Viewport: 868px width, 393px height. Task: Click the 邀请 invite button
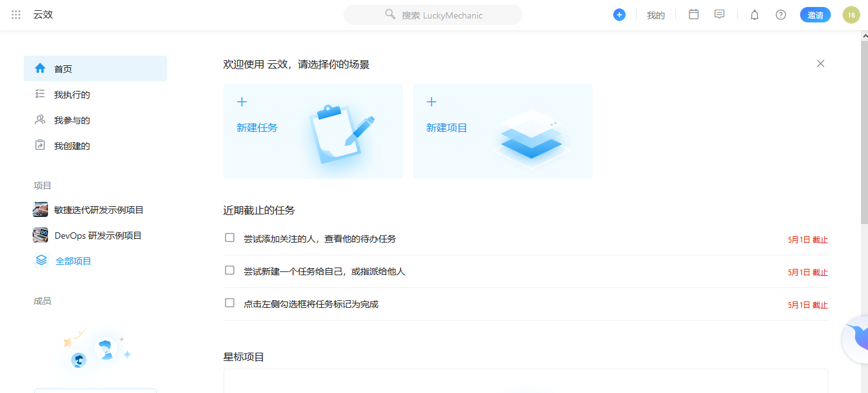(x=815, y=14)
